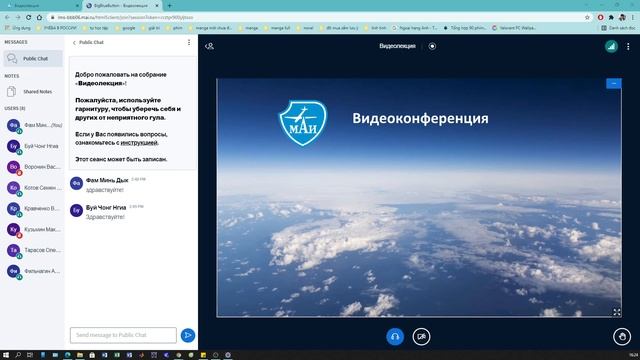Open the phim bookmarks folder
The width and height of the screenshot is (640, 360).
[174, 28]
